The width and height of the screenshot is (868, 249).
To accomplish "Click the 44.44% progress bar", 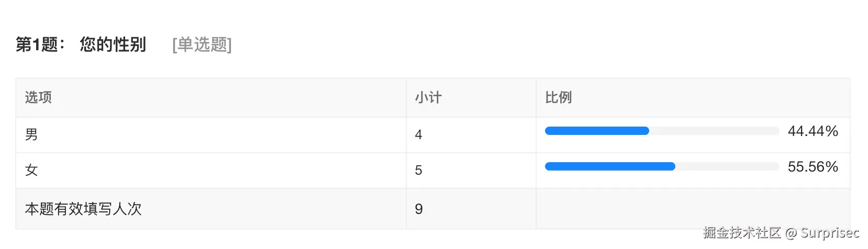I will coord(597,131).
